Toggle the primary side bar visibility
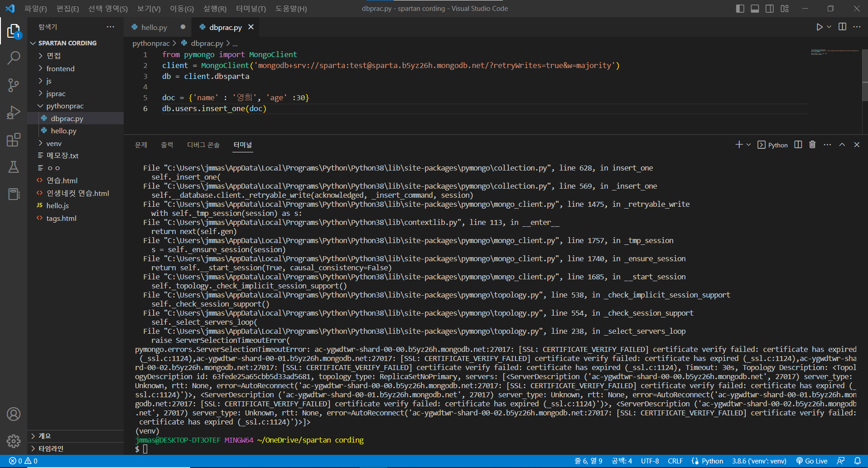The height and width of the screenshot is (468, 868). (x=740, y=9)
